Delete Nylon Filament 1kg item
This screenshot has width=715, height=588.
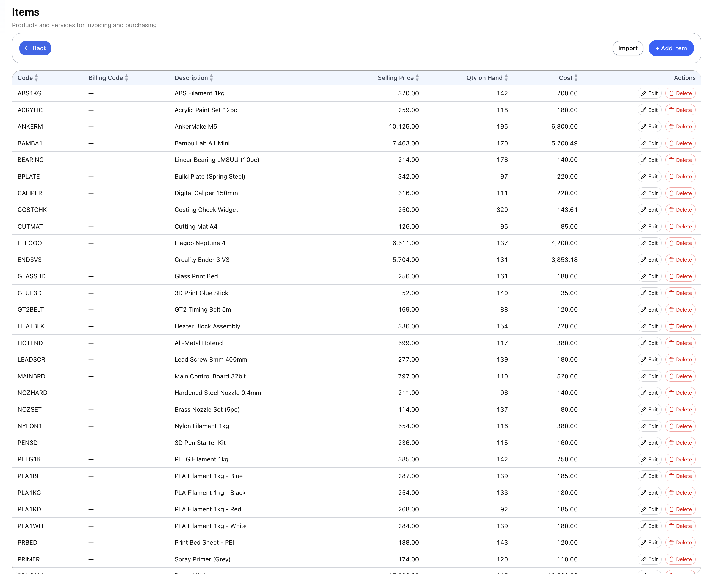click(x=680, y=426)
